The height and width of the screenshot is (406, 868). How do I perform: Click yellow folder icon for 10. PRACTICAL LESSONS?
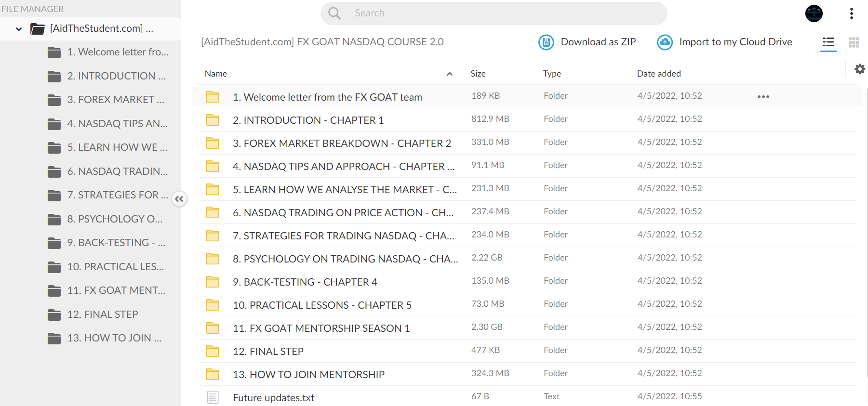[x=213, y=305]
